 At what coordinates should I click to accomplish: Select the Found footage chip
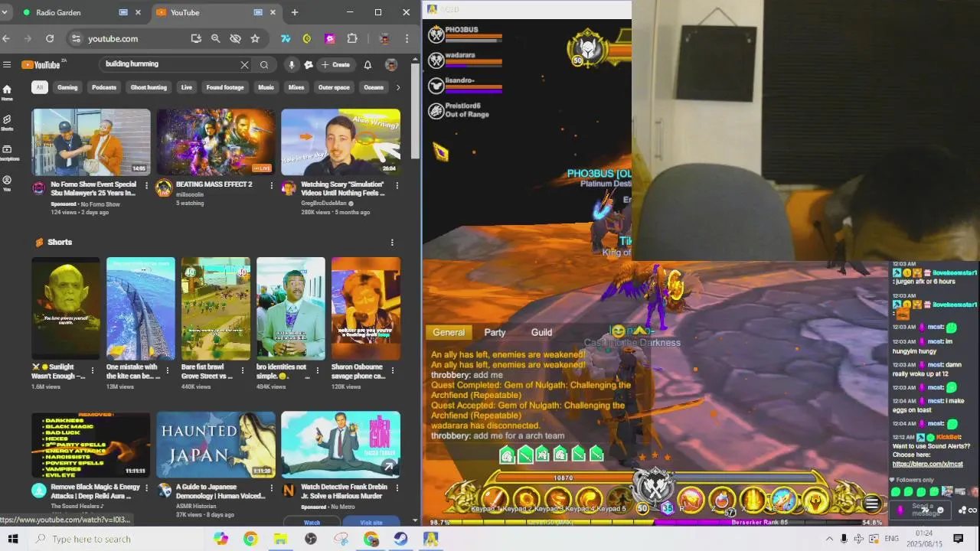(225, 87)
